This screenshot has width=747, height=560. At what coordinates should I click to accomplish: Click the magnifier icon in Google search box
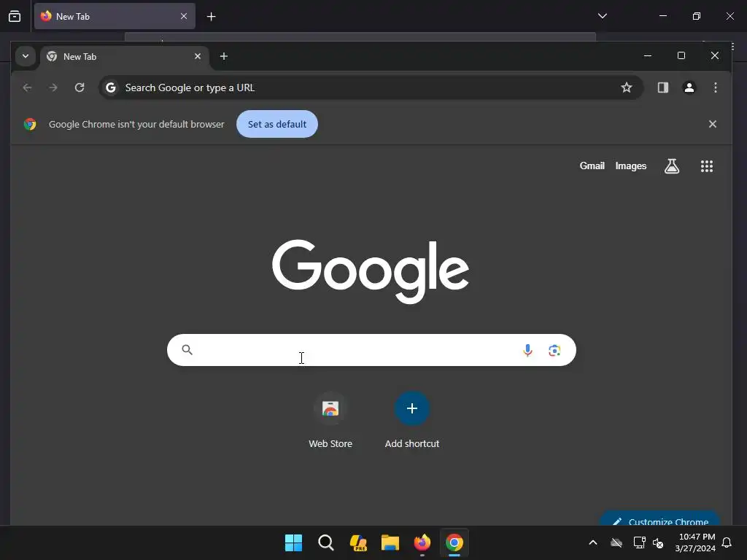click(x=187, y=350)
